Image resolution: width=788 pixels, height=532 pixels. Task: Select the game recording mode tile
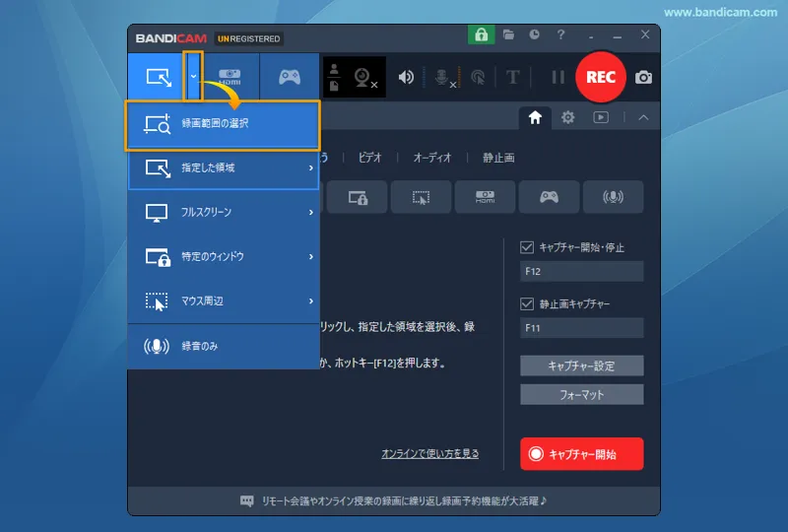(x=549, y=197)
